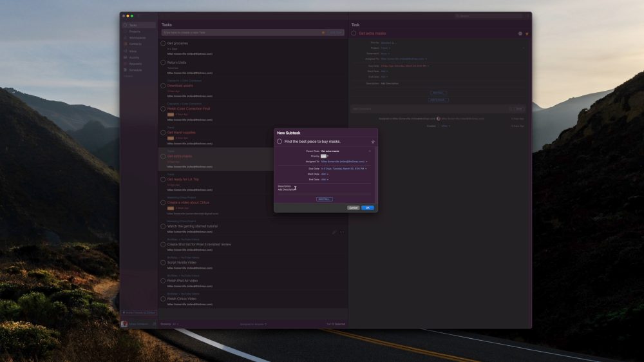Mark 'Find the best place' subtask complete

click(279, 141)
